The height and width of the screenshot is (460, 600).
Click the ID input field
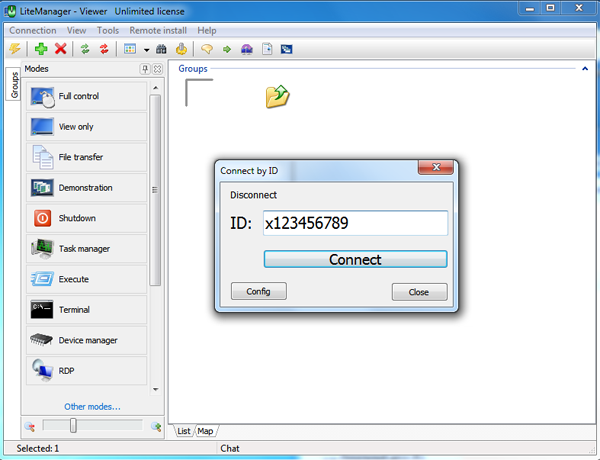[x=355, y=223]
